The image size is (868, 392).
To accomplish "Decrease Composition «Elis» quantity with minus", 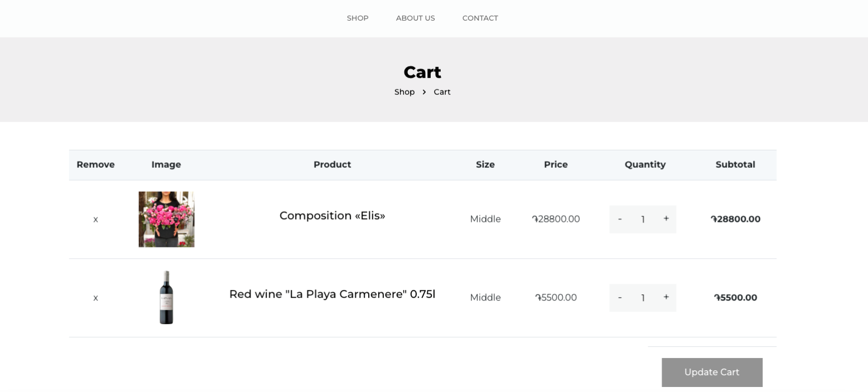I will [620, 219].
